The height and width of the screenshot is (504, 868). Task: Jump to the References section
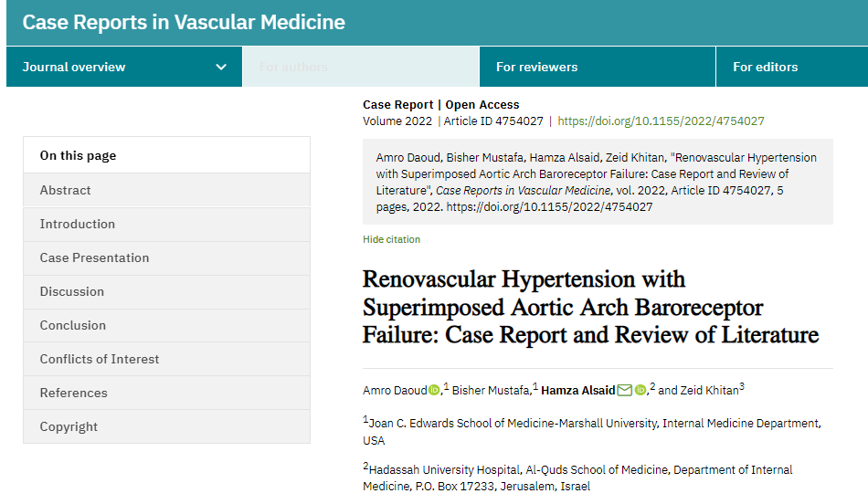point(166,393)
